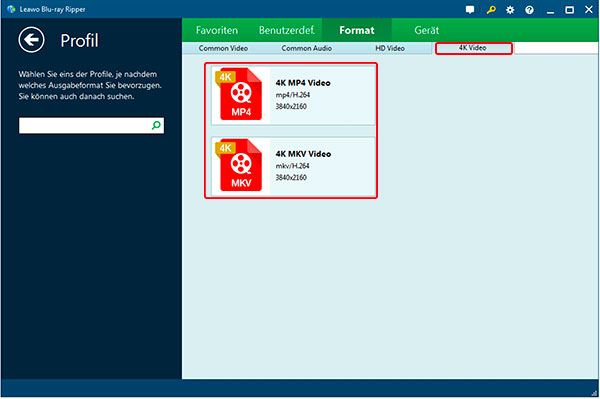Open the feedback chat icon in title bar
This screenshot has width=600, height=399.
[470, 10]
